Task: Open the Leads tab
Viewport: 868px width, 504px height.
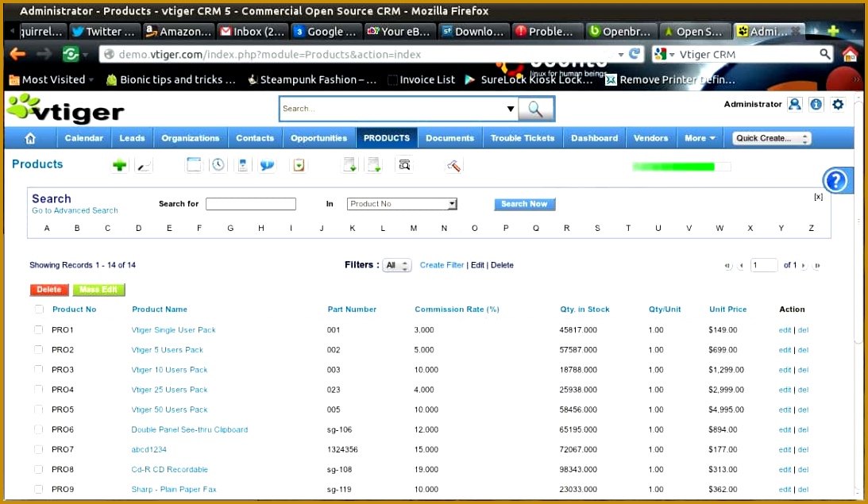Action: pyautogui.click(x=132, y=138)
